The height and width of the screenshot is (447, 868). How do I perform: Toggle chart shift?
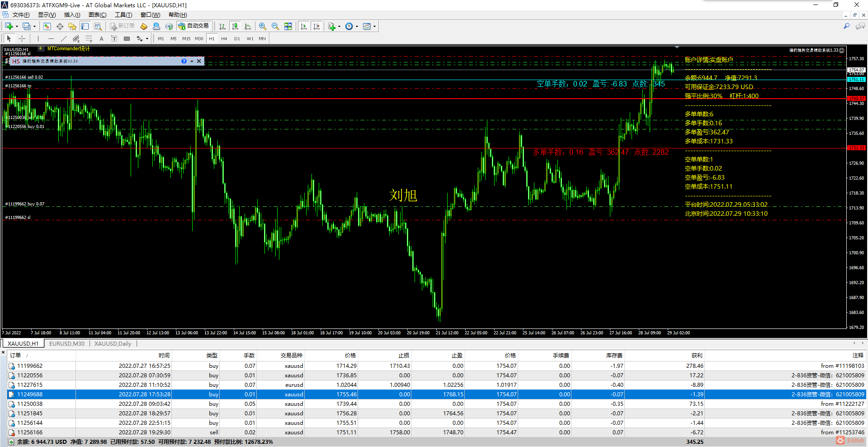(316, 26)
